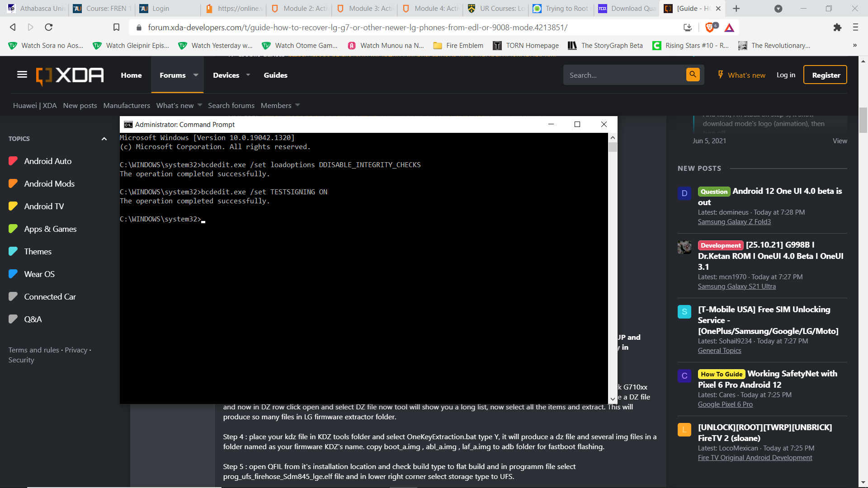This screenshot has height=488, width=868.
Task: Click the install/download icon in address bar
Action: pos(688,28)
